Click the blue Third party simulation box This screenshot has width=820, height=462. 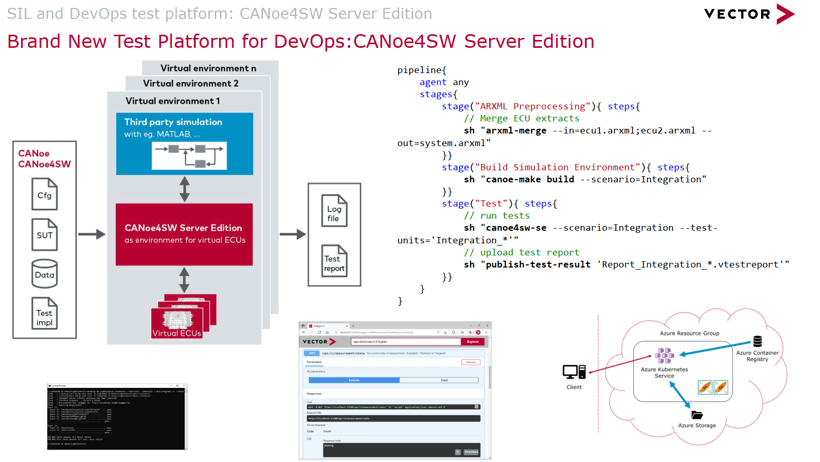(x=185, y=143)
